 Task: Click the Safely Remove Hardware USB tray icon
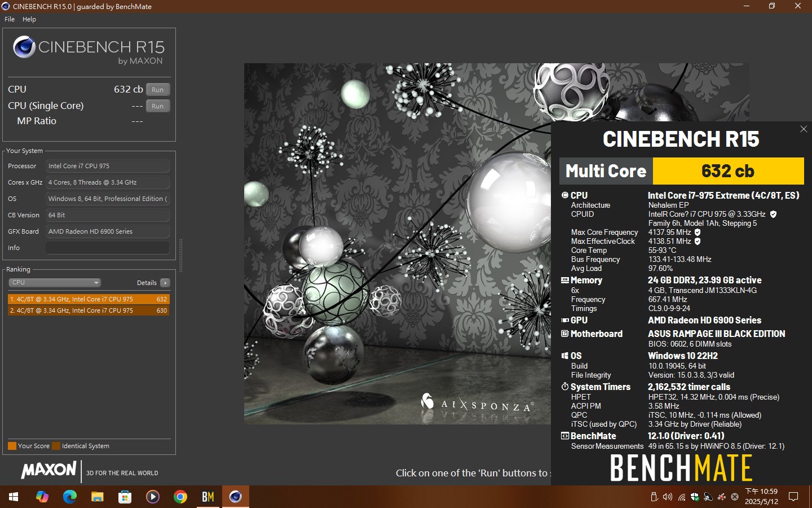(x=654, y=497)
